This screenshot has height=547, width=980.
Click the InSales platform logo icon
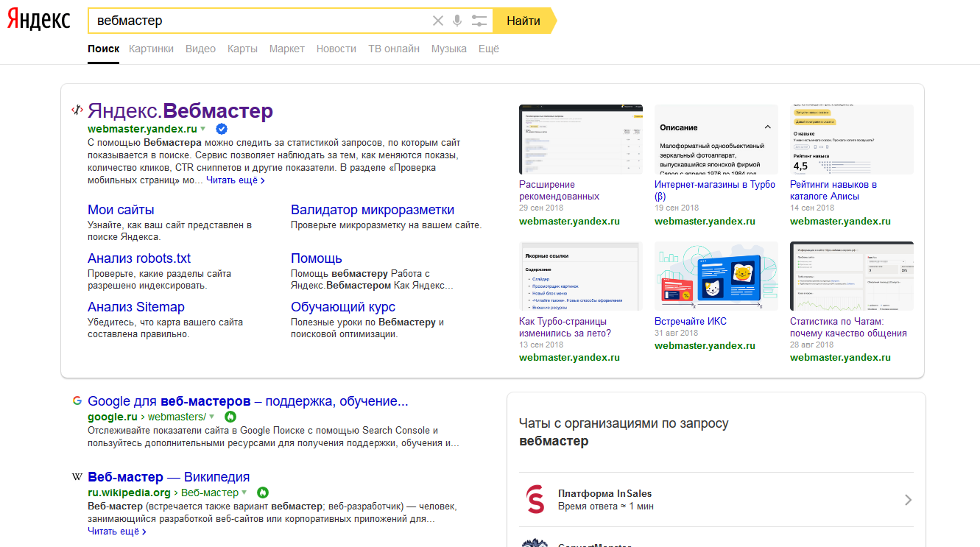535,499
